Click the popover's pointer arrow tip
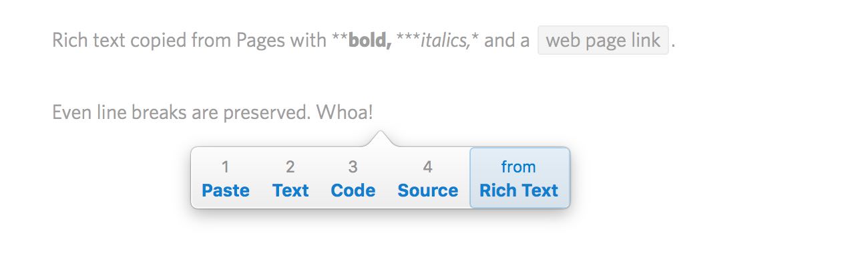Screen dimensions: 868x254 [380, 132]
